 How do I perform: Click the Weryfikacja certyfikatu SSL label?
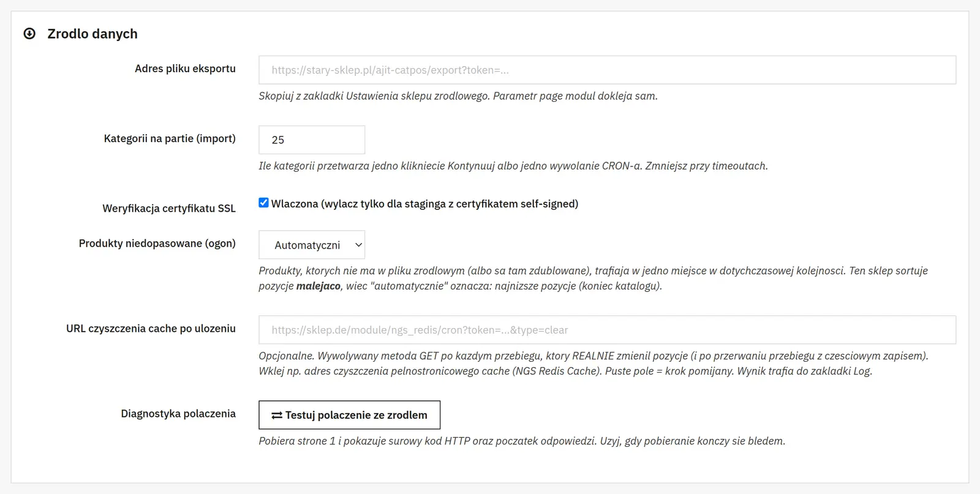pos(169,208)
